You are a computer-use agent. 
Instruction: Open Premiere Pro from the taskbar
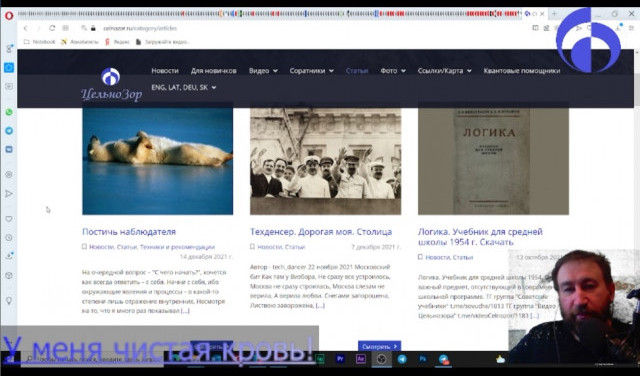(x=340, y=359)
